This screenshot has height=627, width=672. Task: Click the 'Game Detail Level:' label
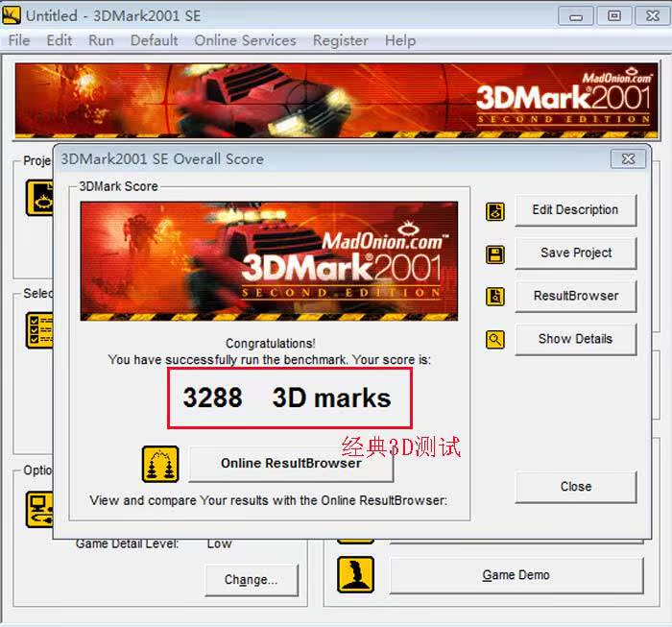128,543
